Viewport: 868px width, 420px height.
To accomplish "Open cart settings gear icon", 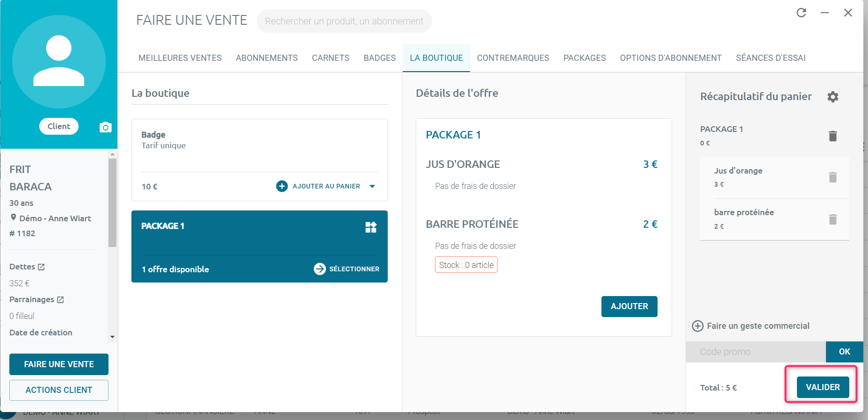I will click(833, 97).
